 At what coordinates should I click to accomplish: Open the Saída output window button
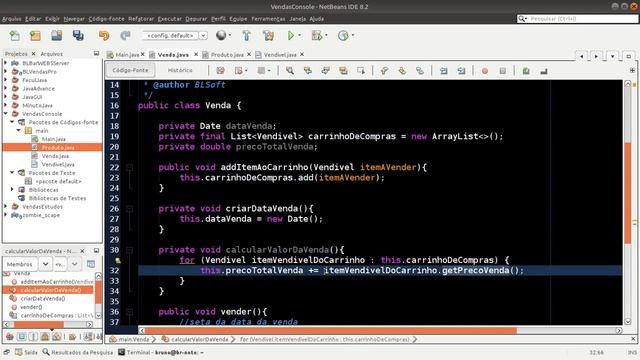click(x=26, y=352)
